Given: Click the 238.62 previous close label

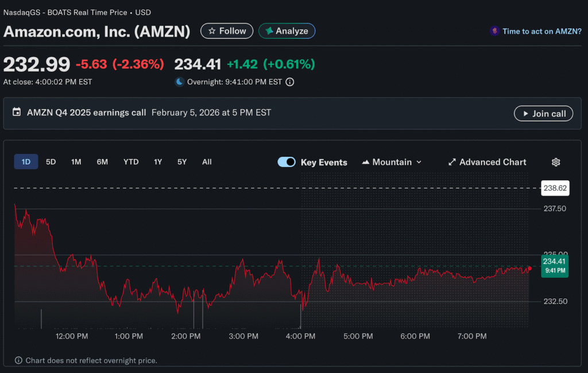Looking at the screenshot, I should [x=555, y=188].
